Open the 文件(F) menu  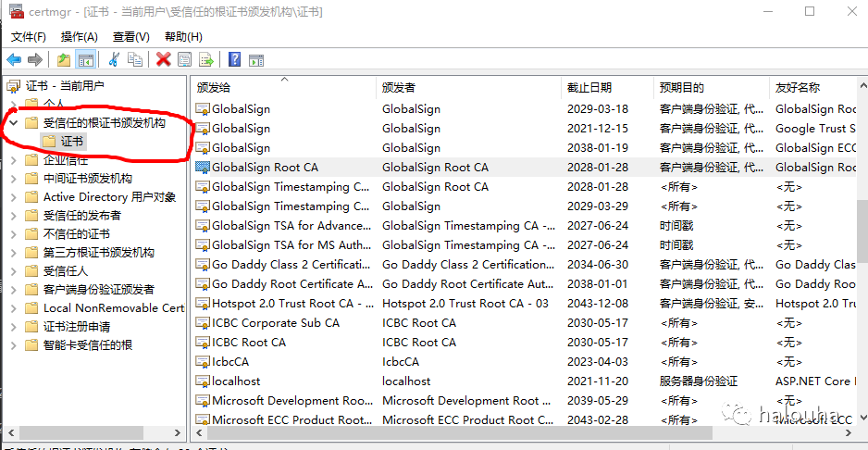(29, 37)
